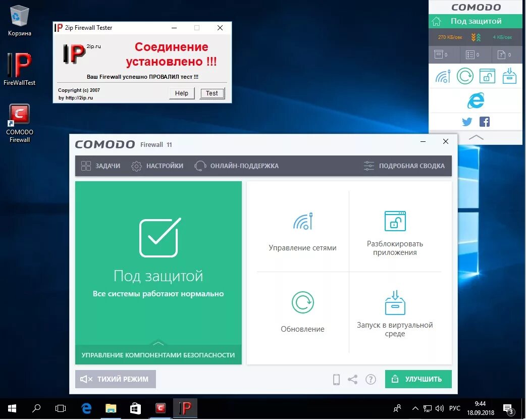This screenshot has width=526, height=420.
Task: Open Internet Explorer from the Comodo widget
Action: point(475,100)
